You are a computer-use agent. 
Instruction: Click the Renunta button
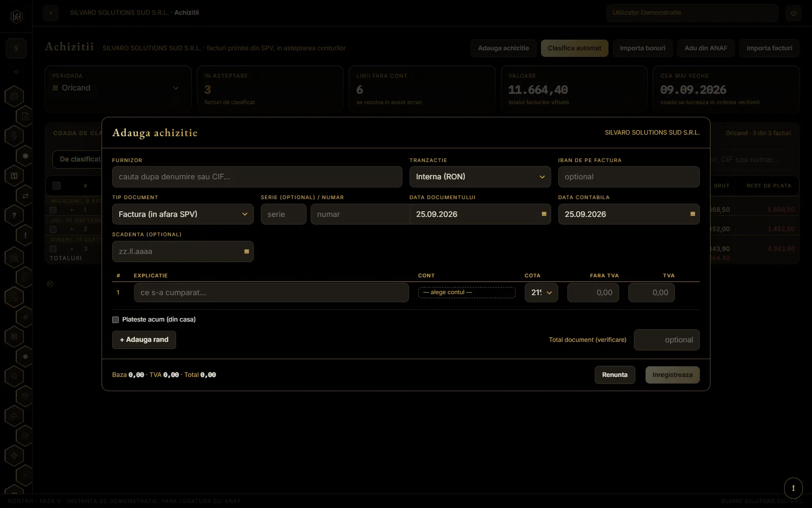615,375
